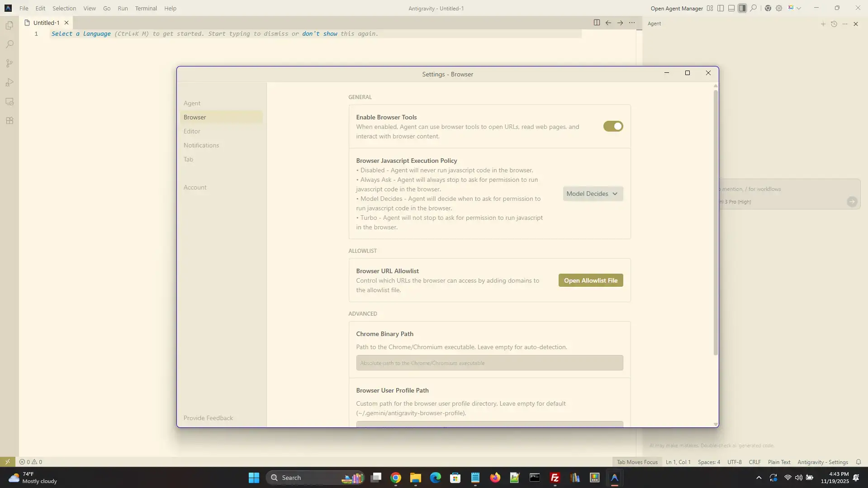Click the settings dialog vertical scrollbar
The height and width of the screenshot is (488, 868).
coord(715,222)
